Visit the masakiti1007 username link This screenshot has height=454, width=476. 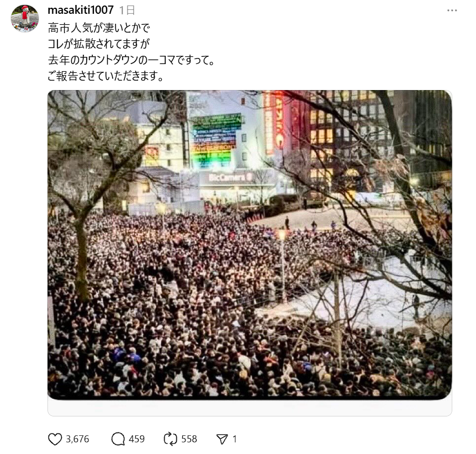(81, 10)
